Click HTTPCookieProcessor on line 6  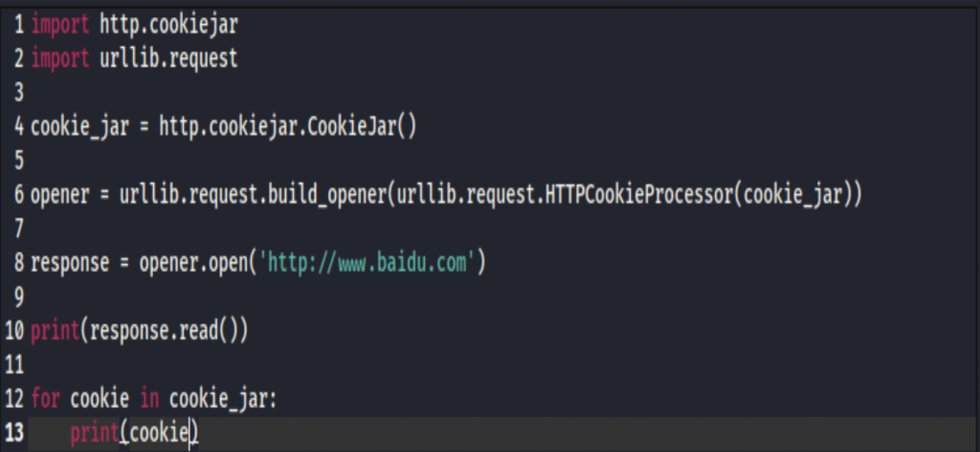point(638,195)
